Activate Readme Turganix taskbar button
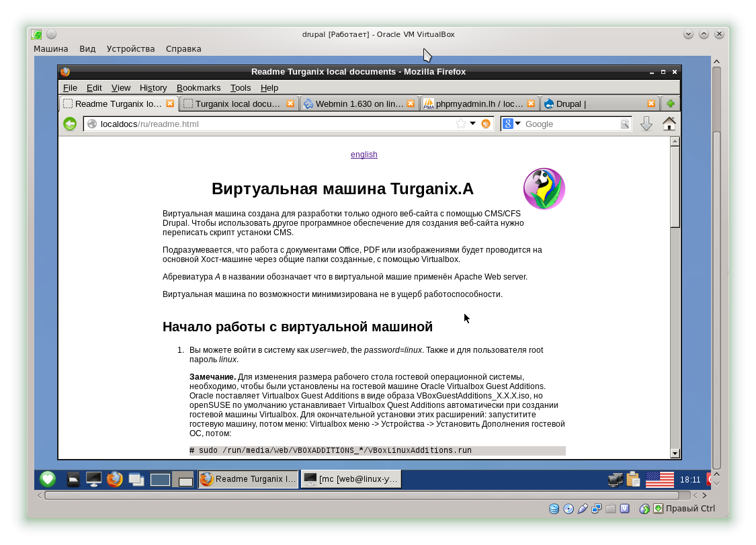Screen dimensions: 756x545 tap(248, 479)
